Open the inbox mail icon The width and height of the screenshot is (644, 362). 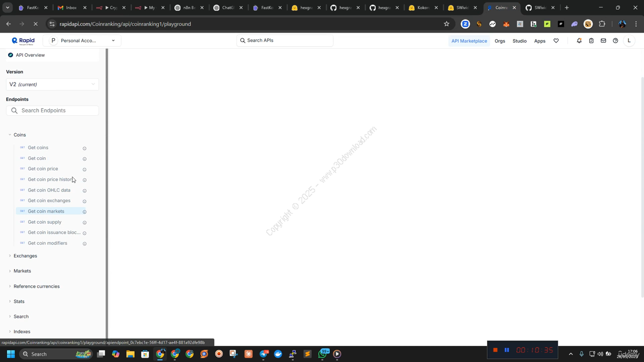(x=603, y=41)
